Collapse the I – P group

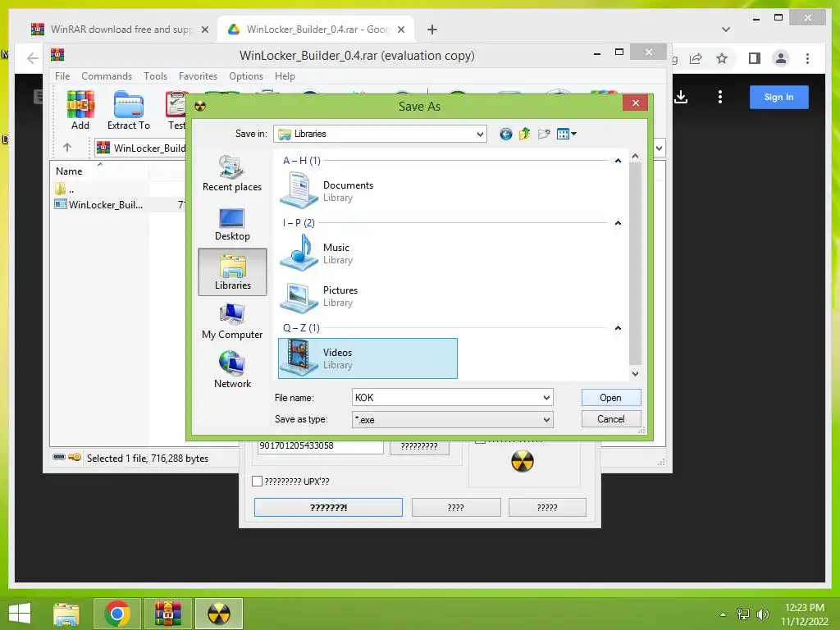pos(618,223)
